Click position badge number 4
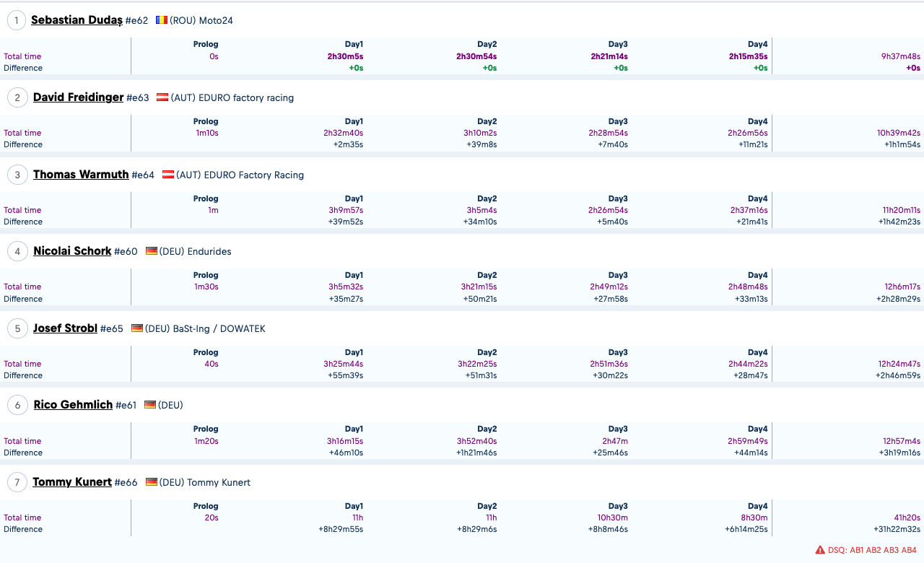This screenshot has width=924, height=563. point(17,251)
